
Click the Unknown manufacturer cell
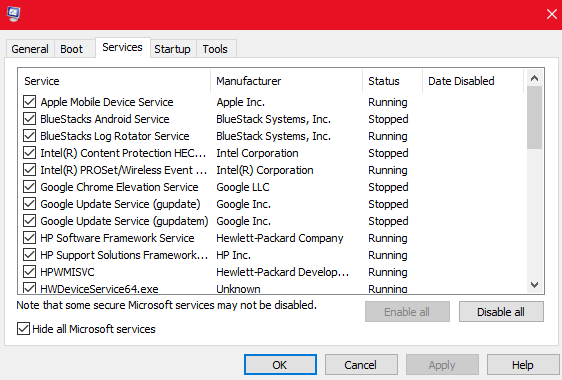(x=238, y=289)
